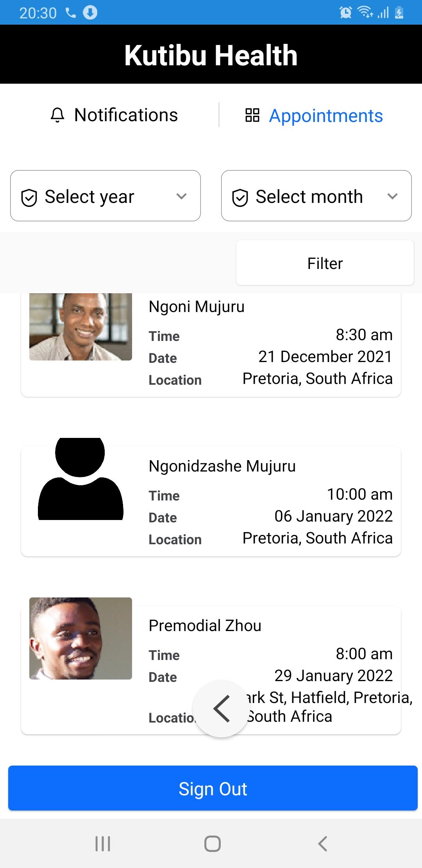
Task: Switch to the Appointments tab
Action: pos(314,116)
